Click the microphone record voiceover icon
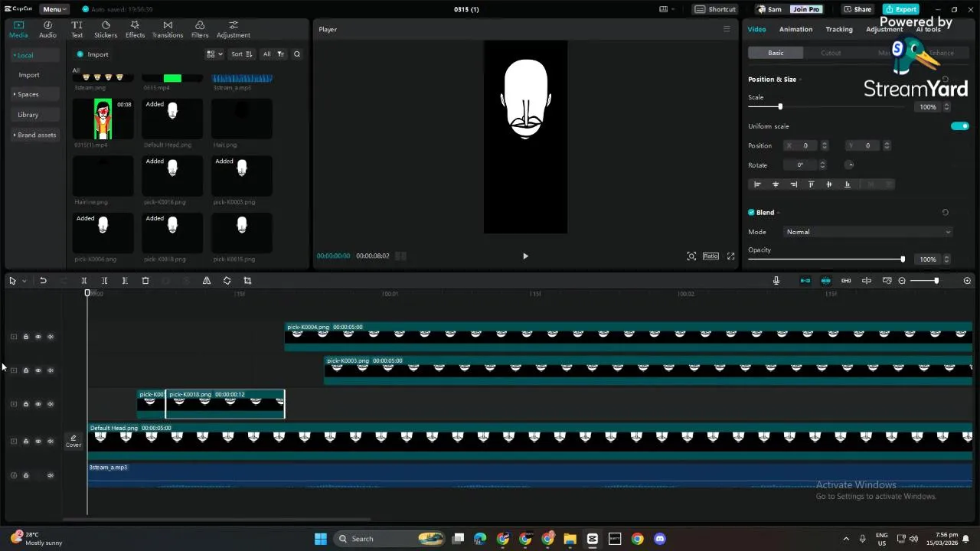The width and height of the screenshot is (980, 551). point(776,281)
